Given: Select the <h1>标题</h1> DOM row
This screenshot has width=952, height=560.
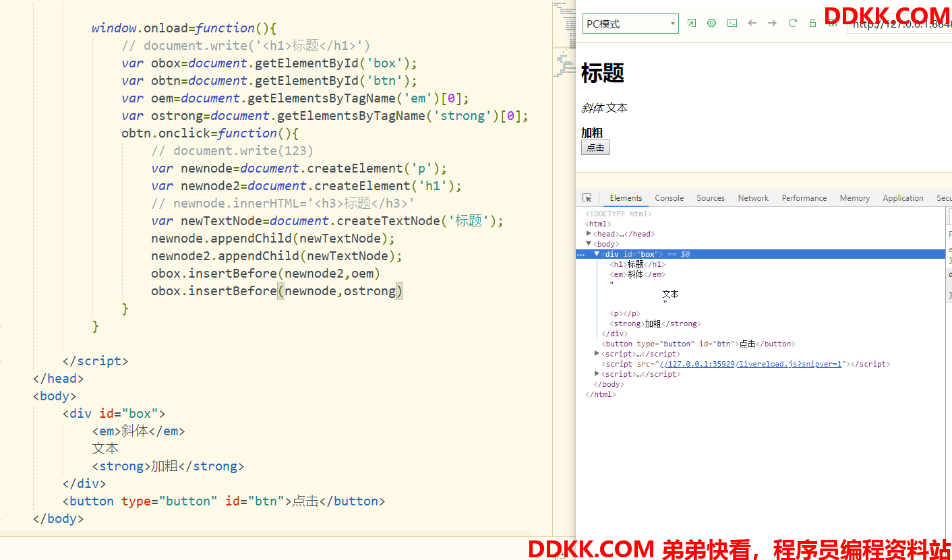Looking at the screenshot, I should point(637,264).
